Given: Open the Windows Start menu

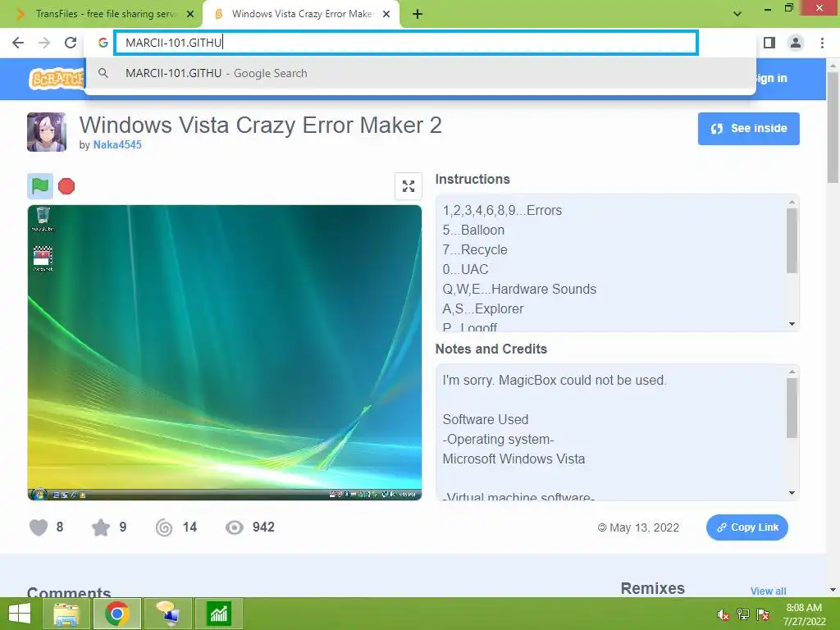Looking at the screenshot, I should (x=20, y=614).
